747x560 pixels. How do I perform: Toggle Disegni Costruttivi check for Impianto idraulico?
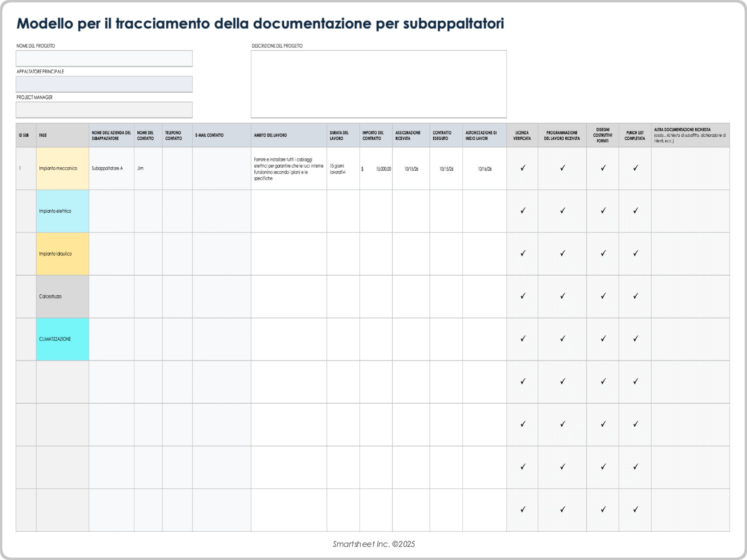coord(603,254)
